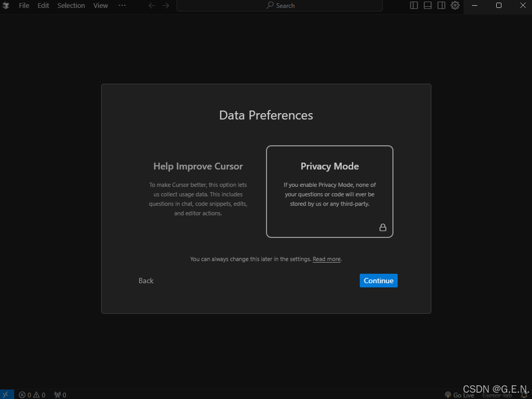Open the File menu
The height and width of the screenshot is (399, 532).
point(24,5)
